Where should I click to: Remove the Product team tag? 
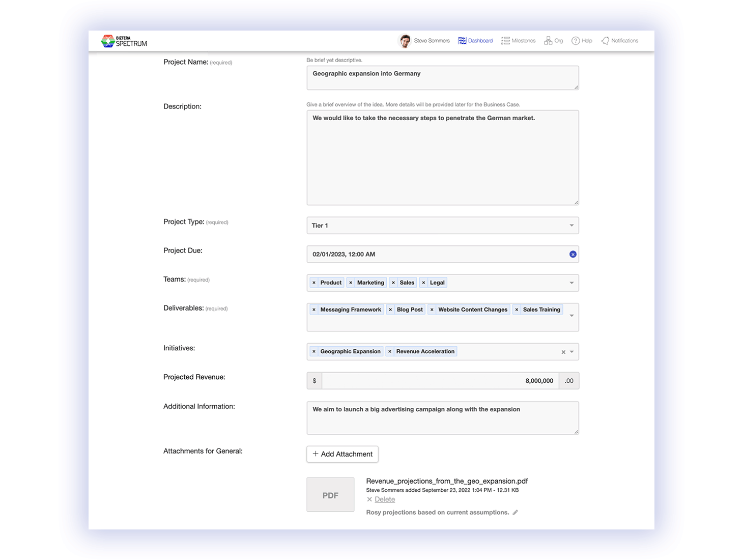point(314,283)
